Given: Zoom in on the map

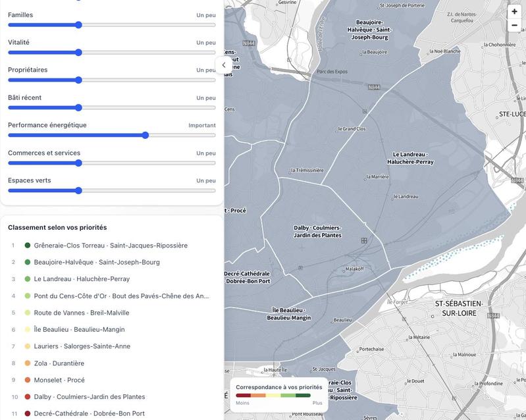Looking at the screenshot, I should pyautogui.click(x=514, y=11).
